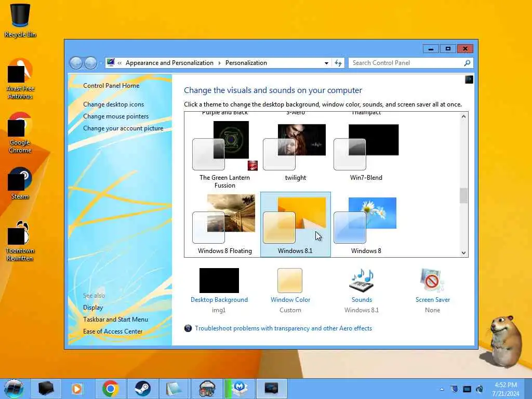Click the network monitor tray icon
This screenshot has height=399, width=532.
[x=467, y=389]
